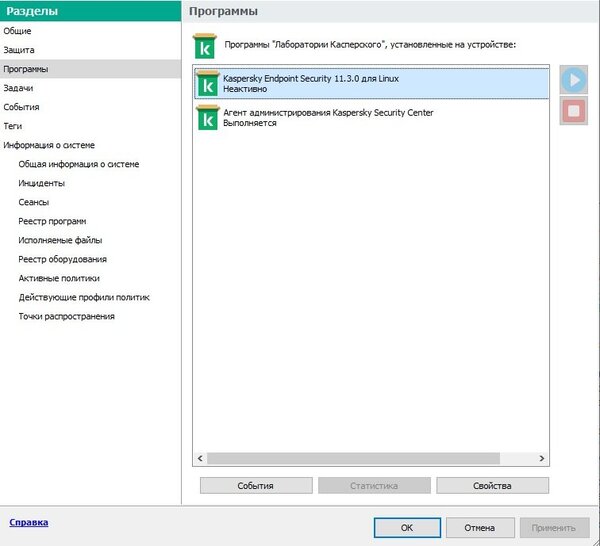The image size is (600, 546).
Task: Click the stop program button
Action: pos(574,111)
